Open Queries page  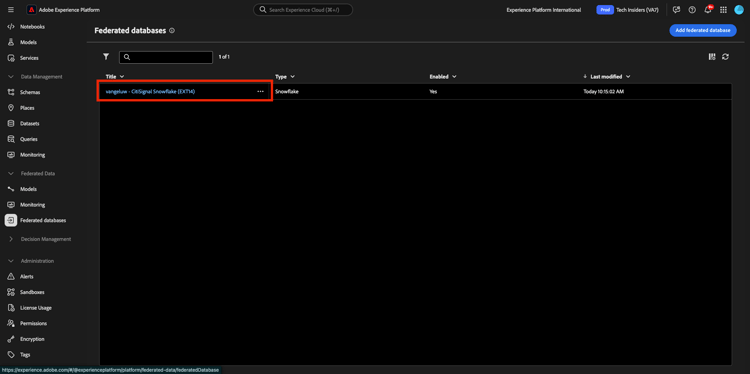(x=29, y=139)
